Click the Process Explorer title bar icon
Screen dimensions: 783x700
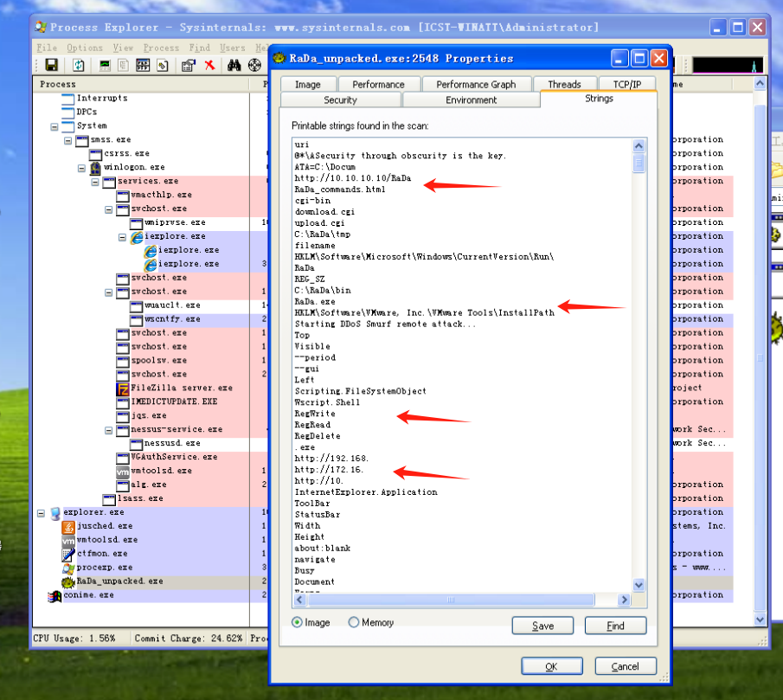point(41,27)
